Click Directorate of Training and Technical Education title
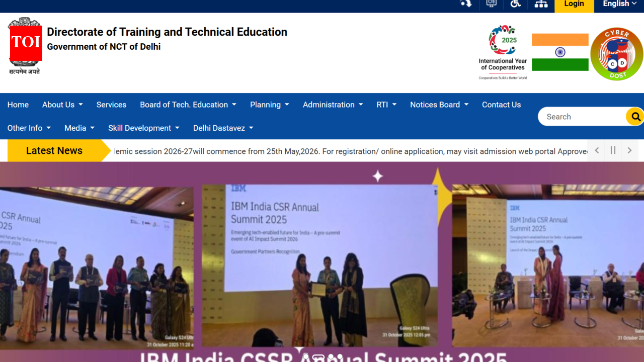 coord(167,32)
